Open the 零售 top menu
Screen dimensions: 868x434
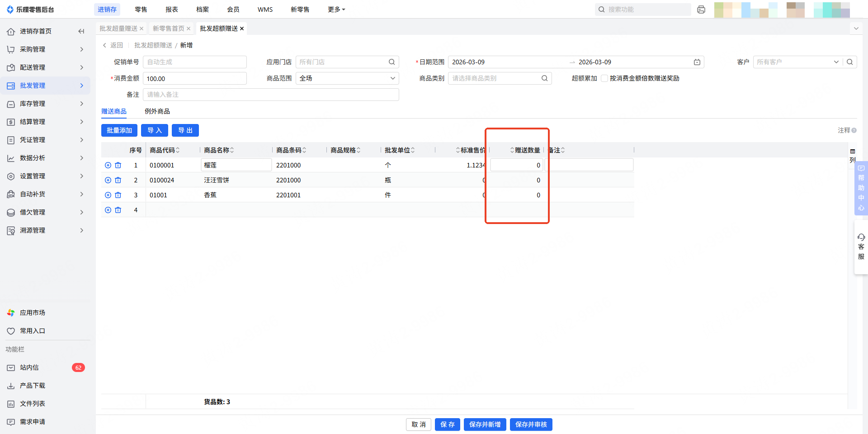141,10
